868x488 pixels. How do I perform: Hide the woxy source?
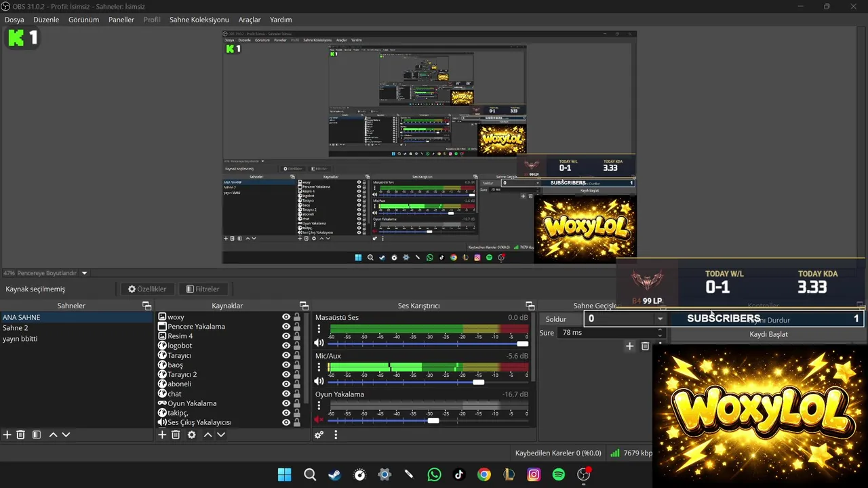[x=286, y=317]
